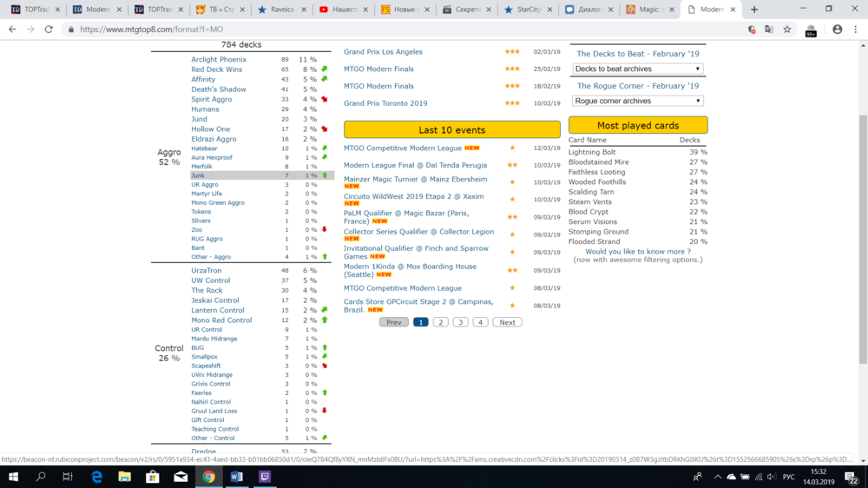Open Microsoft Edge from the taskbar
This screenshot has height=488, width=868.
[97, 477]
